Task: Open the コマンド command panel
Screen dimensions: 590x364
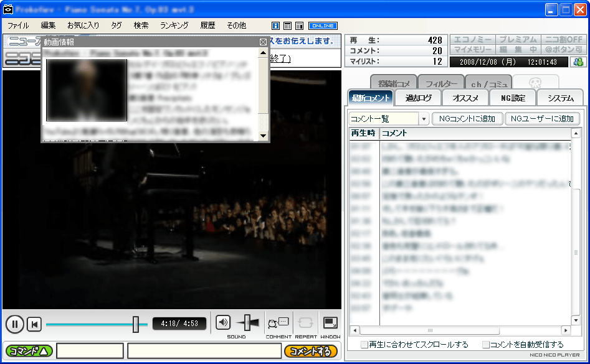Action: click(x=29, y=351)
